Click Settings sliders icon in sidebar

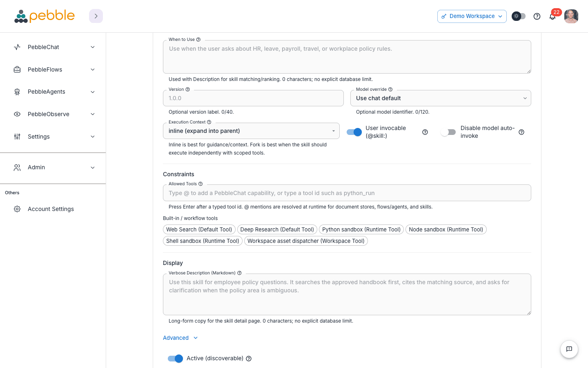[x=17, y=137]
